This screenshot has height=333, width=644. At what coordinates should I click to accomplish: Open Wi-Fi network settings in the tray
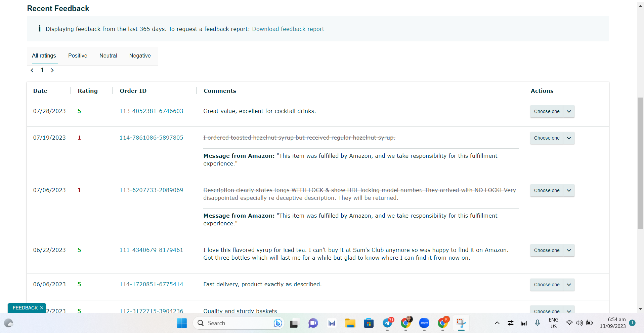coord(569,323)
